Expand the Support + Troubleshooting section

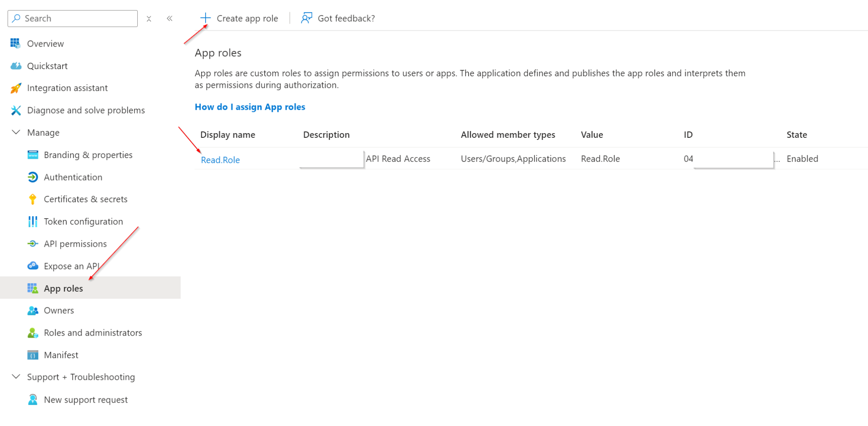point(16,377)
